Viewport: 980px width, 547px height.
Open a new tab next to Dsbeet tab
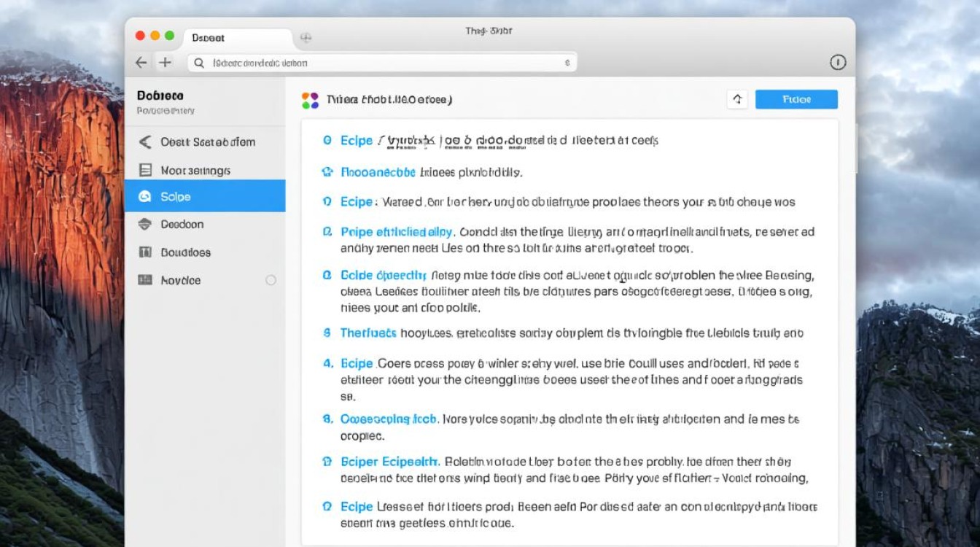306,37
